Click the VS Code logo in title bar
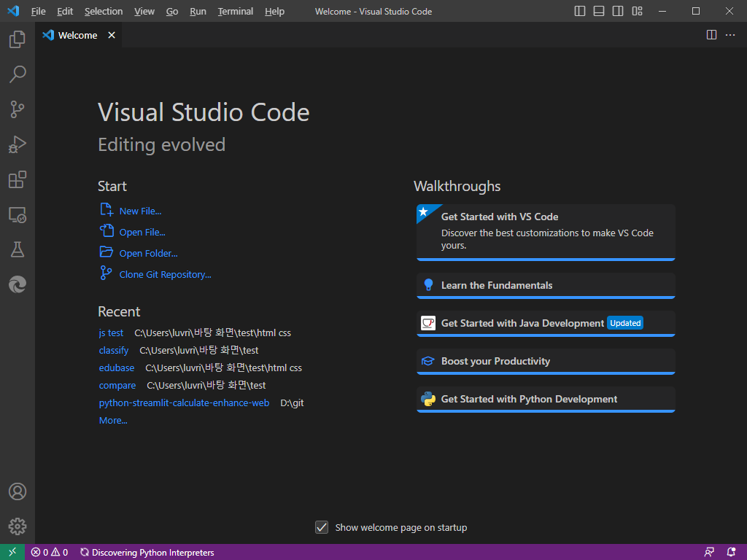Screen dimensions: 747x560 point(13,11)
